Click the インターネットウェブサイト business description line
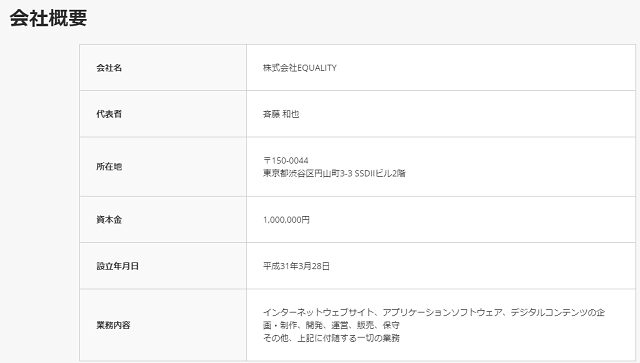This screenshot has height=363, width=640. [x=434, y=312]
